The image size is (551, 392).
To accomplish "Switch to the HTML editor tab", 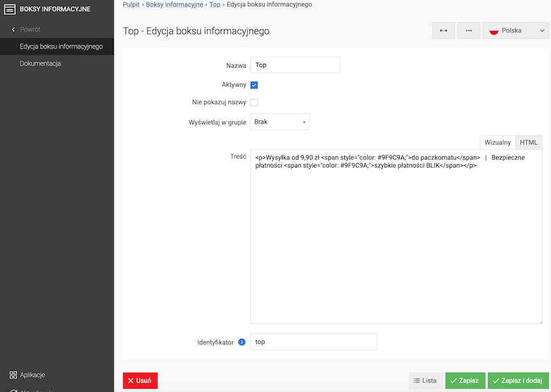I will [x=529, y=143].
